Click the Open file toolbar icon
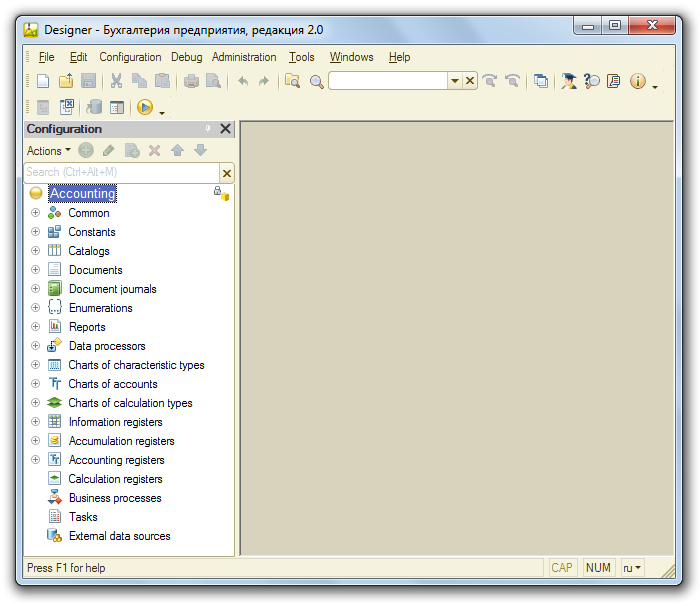The image size is (700, 603). click(66, 81)
